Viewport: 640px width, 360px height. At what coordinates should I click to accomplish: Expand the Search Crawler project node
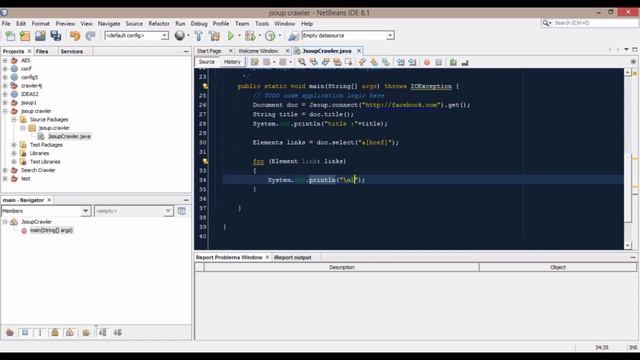5,170
